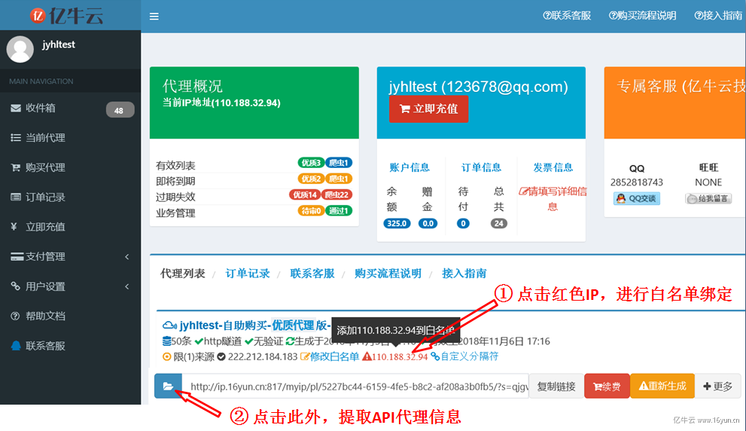Toggle the sidebar hamburger menu
This screenshot has width=746, height=431.
tap(154, 17)
